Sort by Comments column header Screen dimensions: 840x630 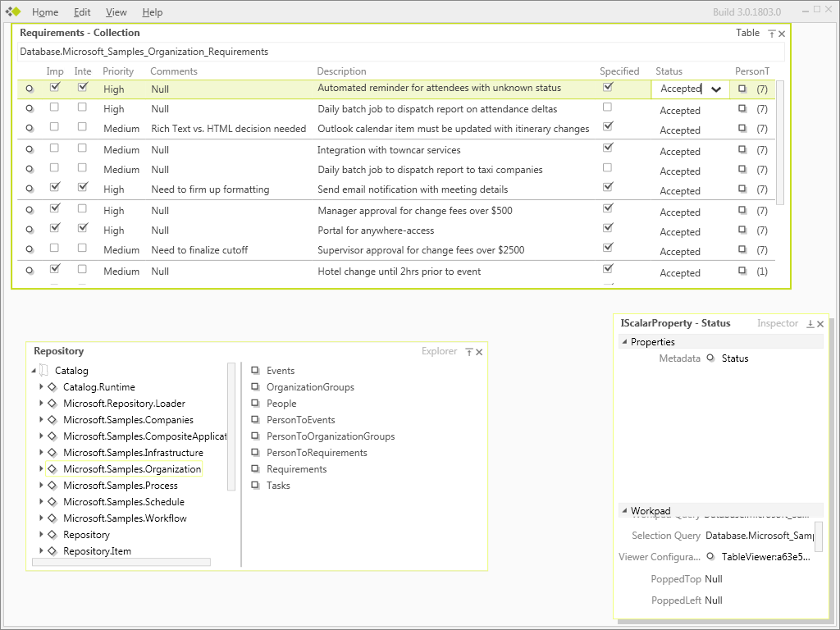[x=174, y=71]
